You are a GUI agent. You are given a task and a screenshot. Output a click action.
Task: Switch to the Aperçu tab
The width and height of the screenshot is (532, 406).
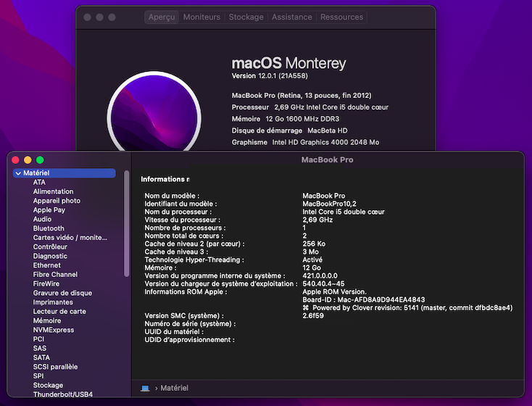pos(162,17)
